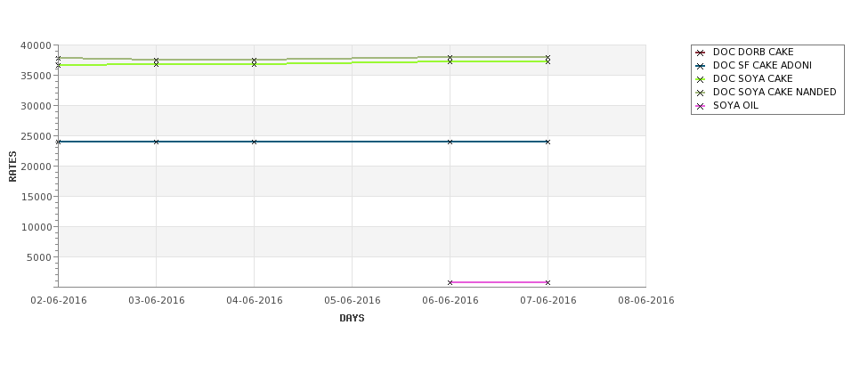
Task: Click the magenta SOYA OIL line segment
Action: click(x=499, y=282)
